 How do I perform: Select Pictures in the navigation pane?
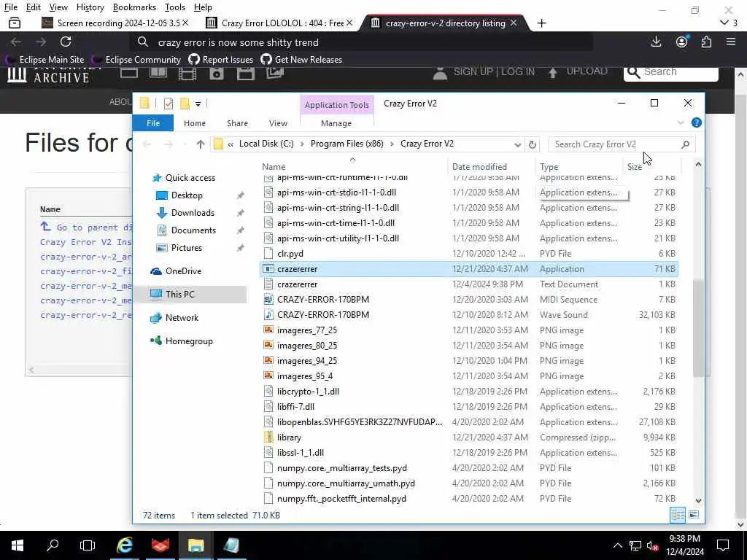(x=186, y=248)
